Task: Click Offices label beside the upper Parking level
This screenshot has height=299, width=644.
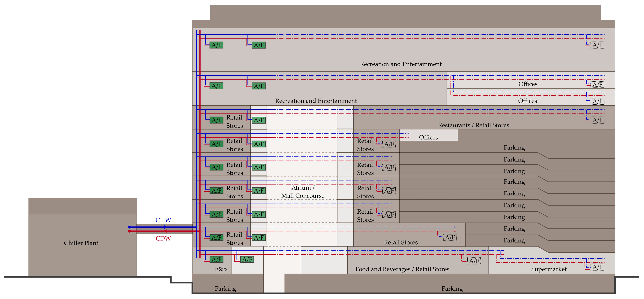Action: pyautogui.click(x=428, y=137)
